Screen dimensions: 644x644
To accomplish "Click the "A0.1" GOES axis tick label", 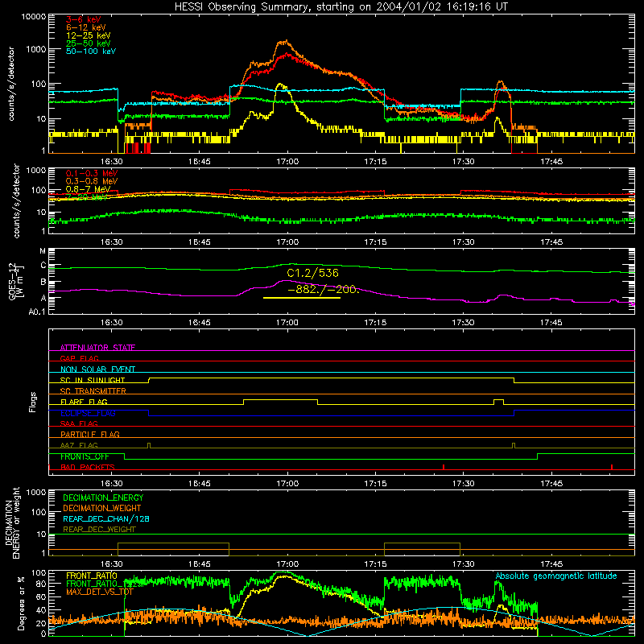I will coord(37,312).
